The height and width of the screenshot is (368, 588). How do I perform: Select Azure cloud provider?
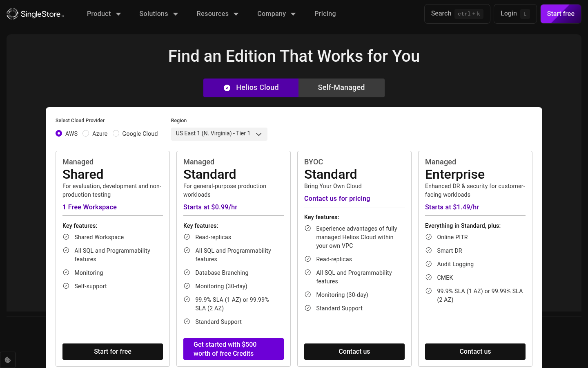coord(86,133)
